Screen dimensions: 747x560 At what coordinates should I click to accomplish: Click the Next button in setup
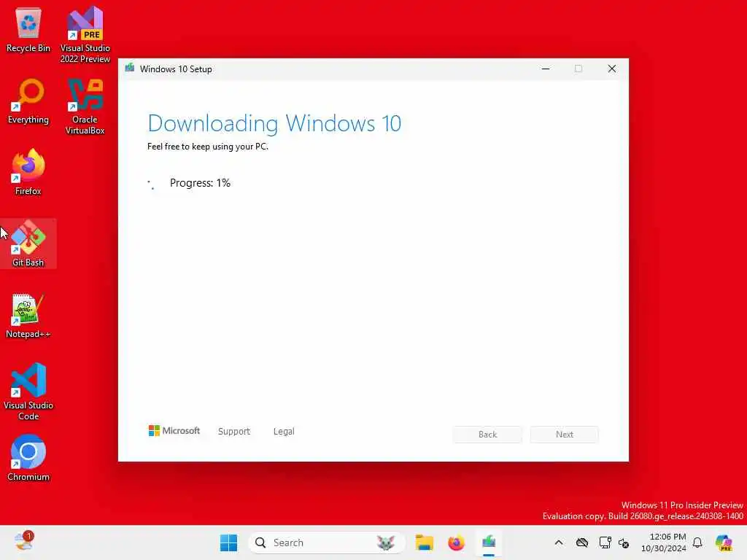pos(565,435)
